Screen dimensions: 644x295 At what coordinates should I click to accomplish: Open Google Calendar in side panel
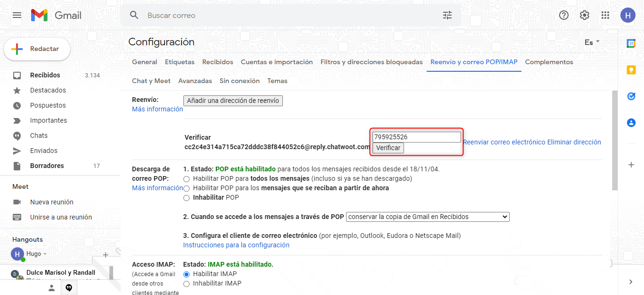631,43
